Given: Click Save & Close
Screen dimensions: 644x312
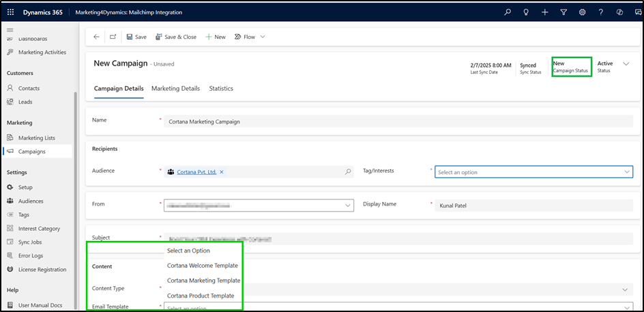Looking at the screenshot, I should (176, 37).
